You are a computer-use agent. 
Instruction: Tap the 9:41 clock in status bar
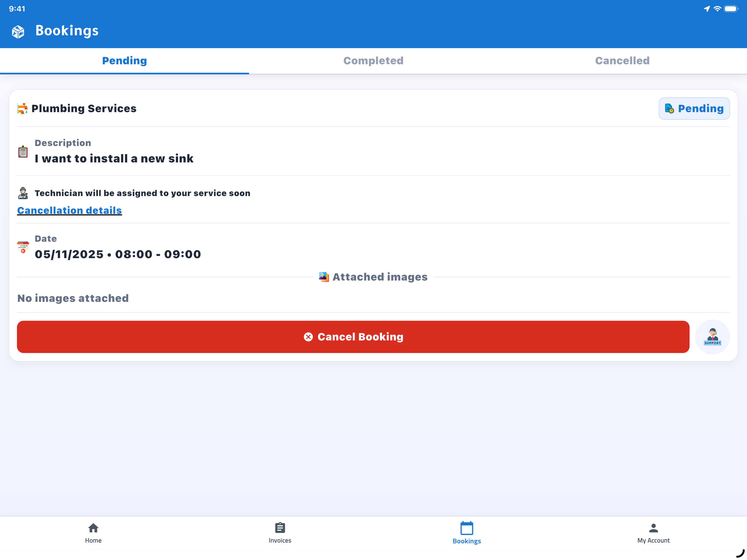17,9
